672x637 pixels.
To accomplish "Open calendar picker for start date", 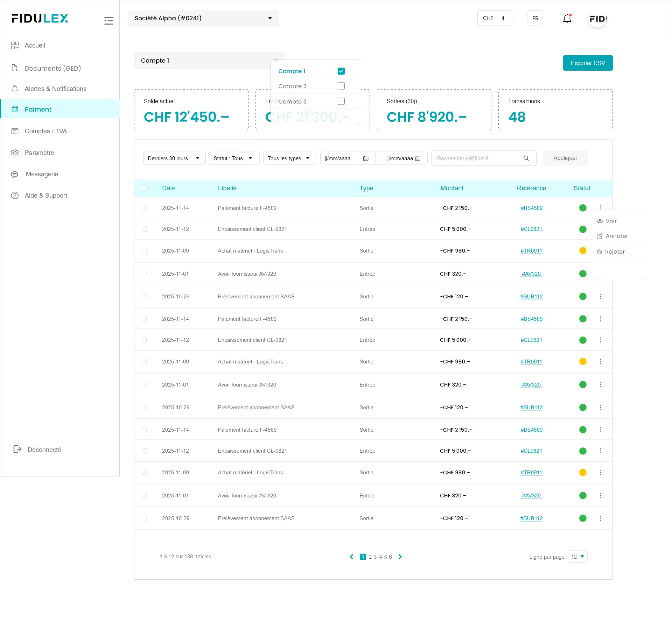I will pyautogui.click(x=366, y=158).
